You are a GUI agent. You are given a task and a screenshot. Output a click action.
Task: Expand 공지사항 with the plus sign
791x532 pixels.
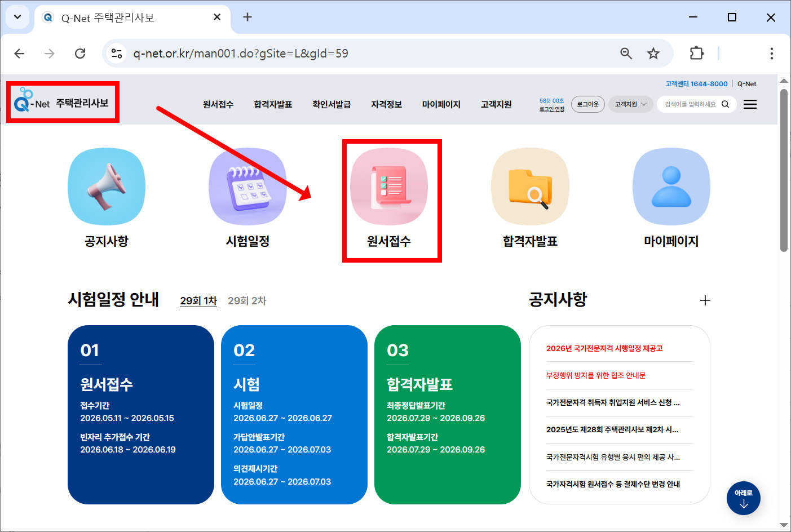705,300
